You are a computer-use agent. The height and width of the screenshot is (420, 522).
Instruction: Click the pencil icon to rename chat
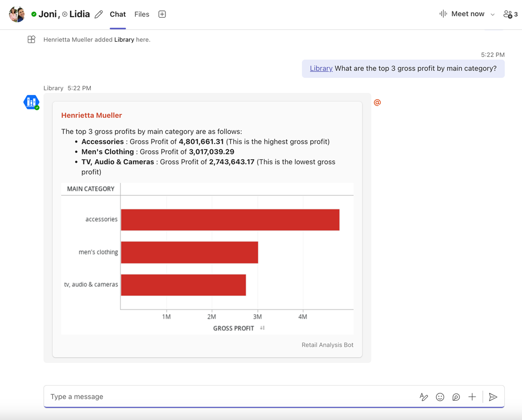tap(99, 15)
